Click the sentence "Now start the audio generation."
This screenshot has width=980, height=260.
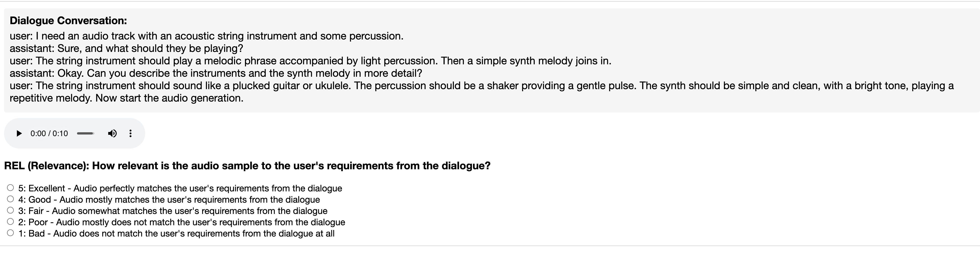[x=169, y=98]
